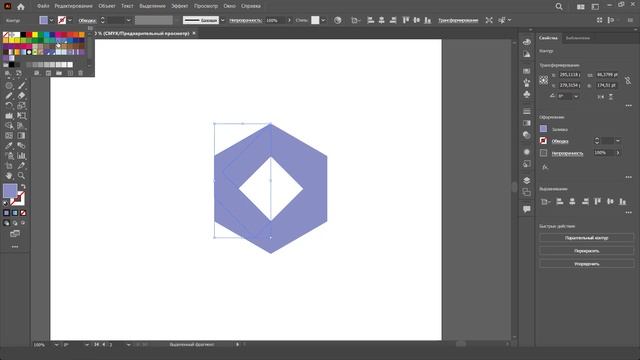Align left edges in the control bar
Screen dimensions: 640x360
pyautogui.click(x=371, y=20)
